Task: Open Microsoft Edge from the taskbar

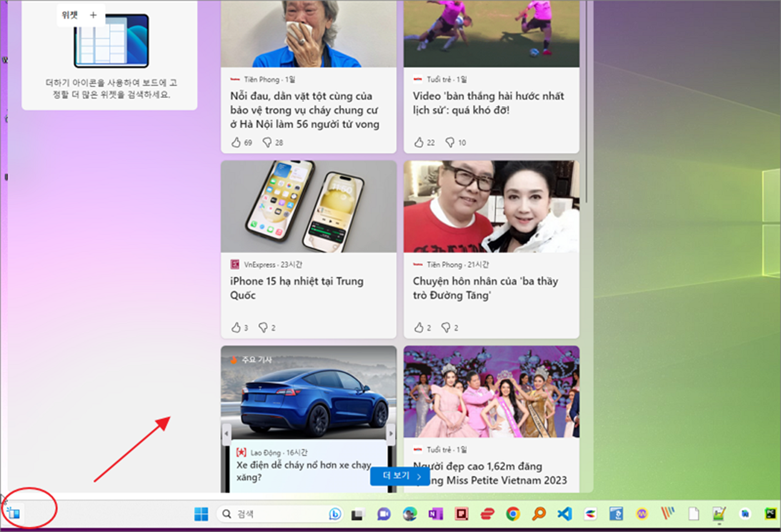Action: 409,514
